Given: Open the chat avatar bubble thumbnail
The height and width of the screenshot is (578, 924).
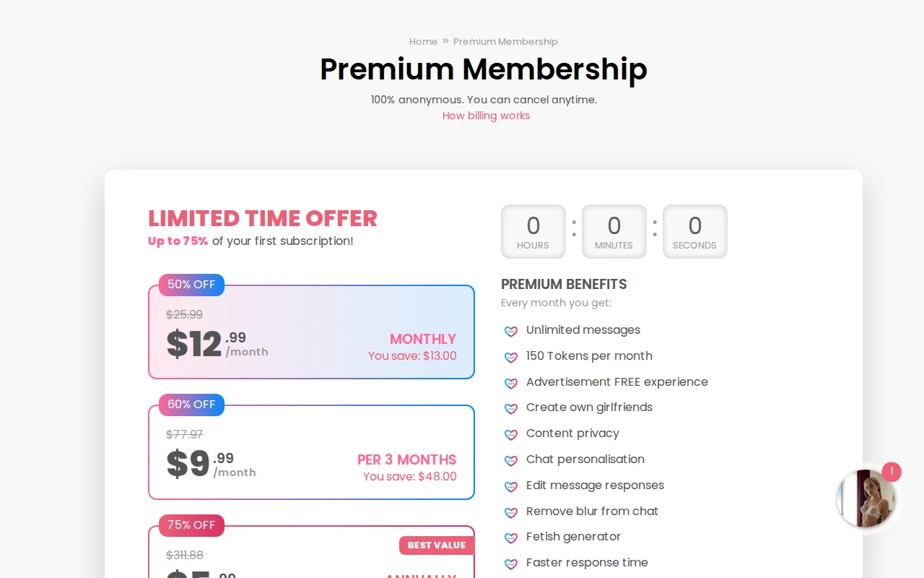Looking at the screenshot, I should click(866, 498).
